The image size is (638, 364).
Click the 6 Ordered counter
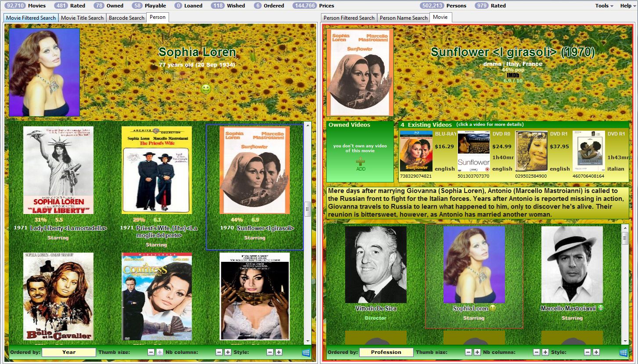pyautogui.click(x=269, y=6)
